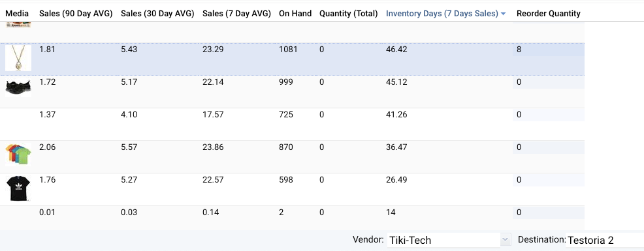Viewport: 644px width, 251px height.
Task: Open the Vendor Tiki-Tech dropdown arrow
Action: click(x=506, y=240)
